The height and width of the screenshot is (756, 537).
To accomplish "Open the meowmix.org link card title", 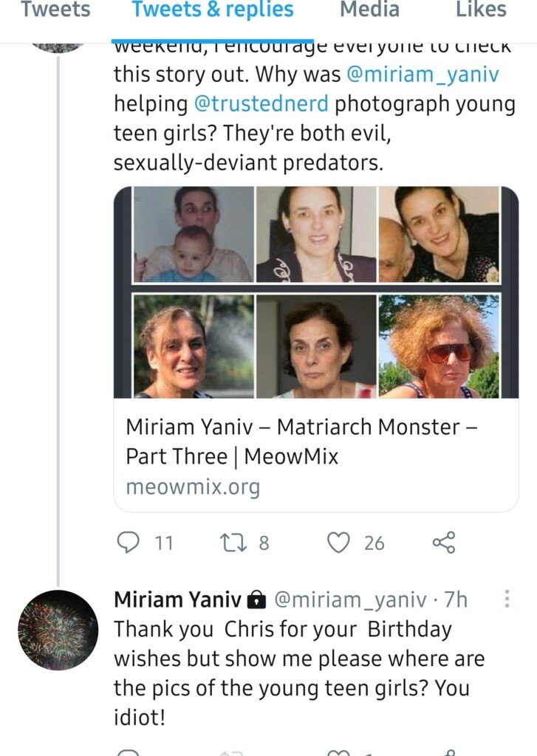I will 301,441.
